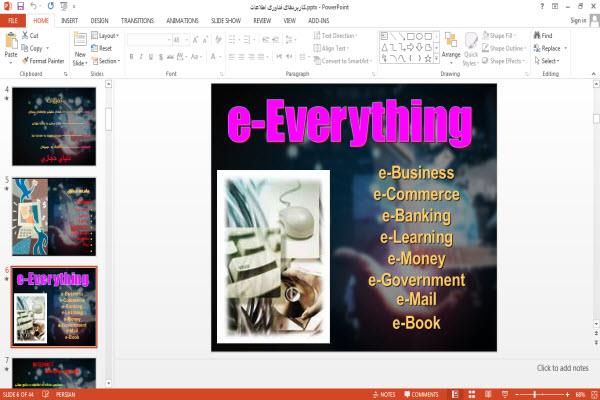
Task: Click the Redo icon in quick access toolbar
Action: tap(51, 6)
